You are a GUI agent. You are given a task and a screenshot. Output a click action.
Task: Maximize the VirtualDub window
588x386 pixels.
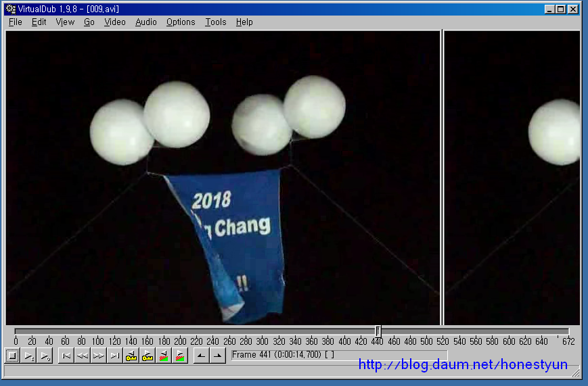point(561,9)
